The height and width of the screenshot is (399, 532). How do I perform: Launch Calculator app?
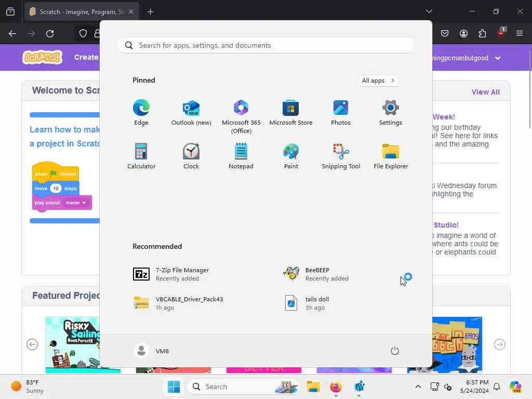[141, 156]
